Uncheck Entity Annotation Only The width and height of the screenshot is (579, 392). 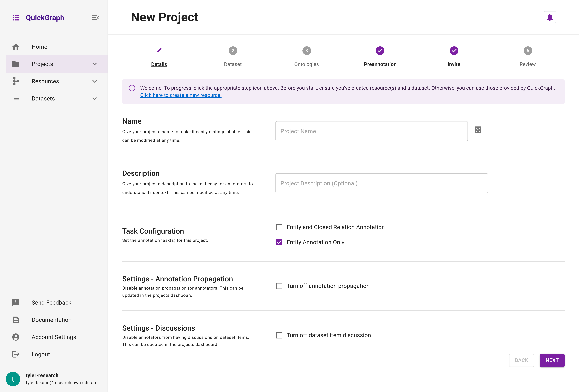pos(279,242)
